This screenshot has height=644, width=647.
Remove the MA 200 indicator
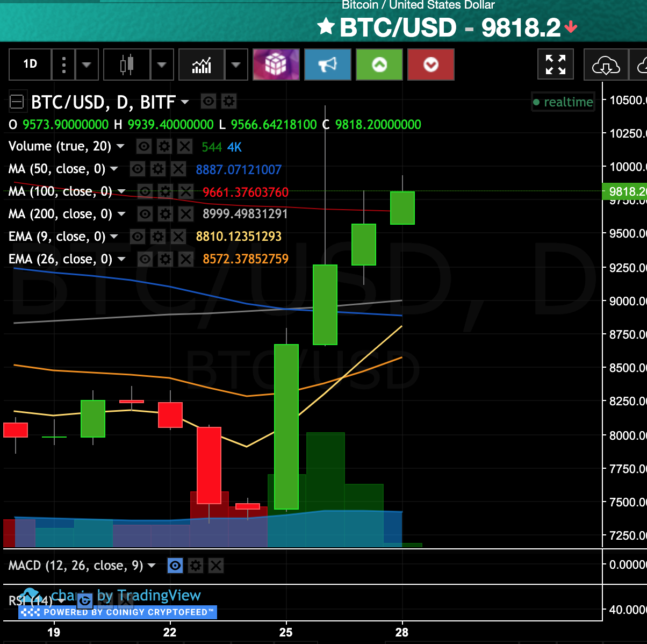185,214
